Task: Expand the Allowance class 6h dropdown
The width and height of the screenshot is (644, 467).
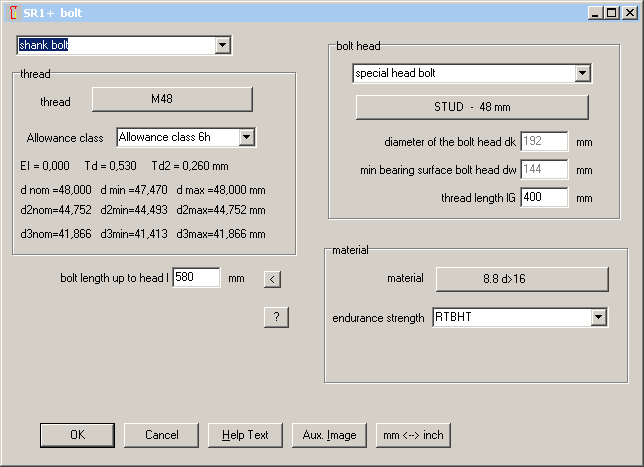Action: click(x=246, y=137)
